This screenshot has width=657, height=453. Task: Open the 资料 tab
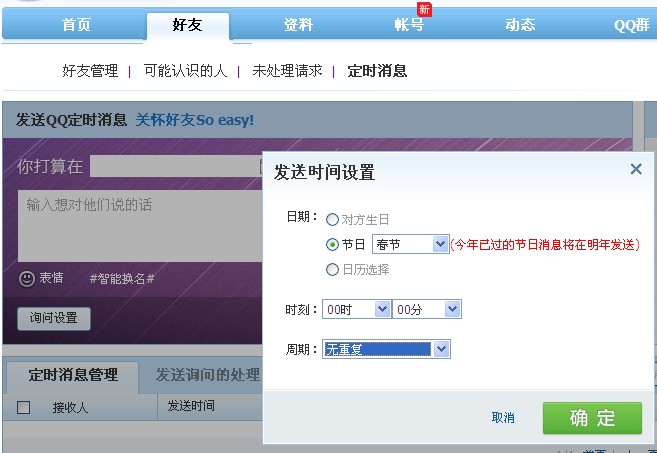tap(298, 25)
